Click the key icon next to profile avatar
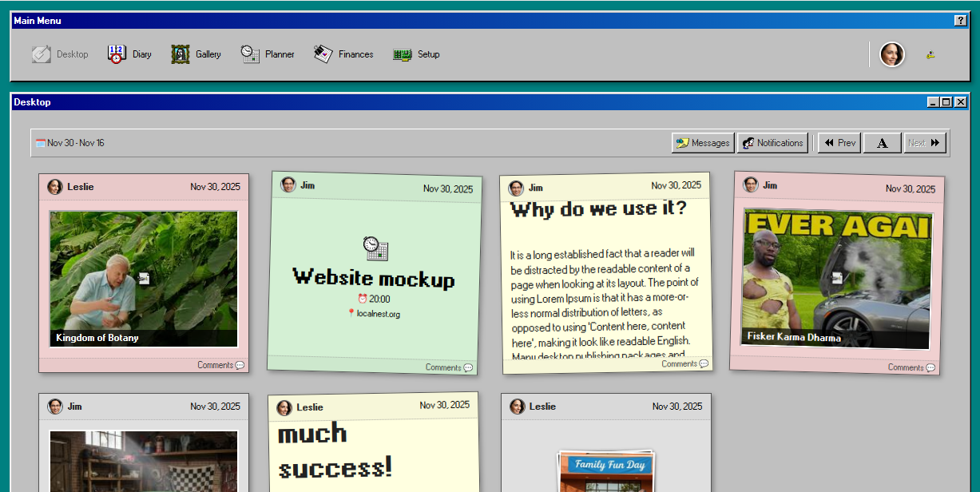Viewport: 980px width, 492px height. [930, 55]
